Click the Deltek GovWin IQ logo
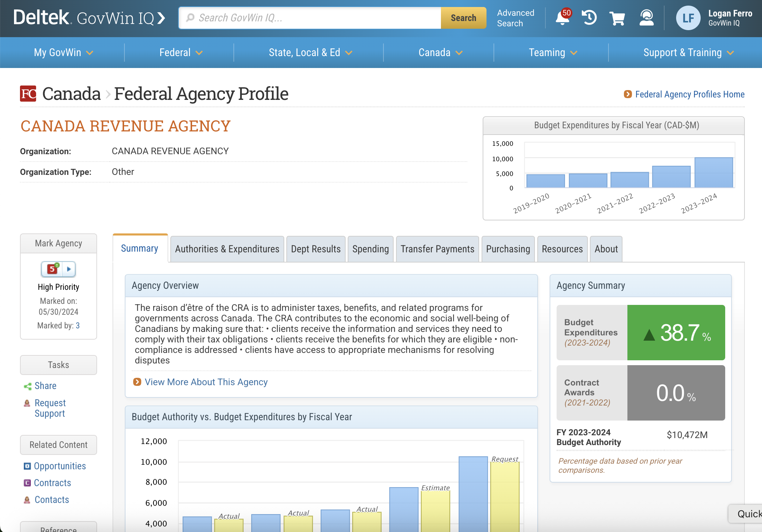 tap(89, 18)
